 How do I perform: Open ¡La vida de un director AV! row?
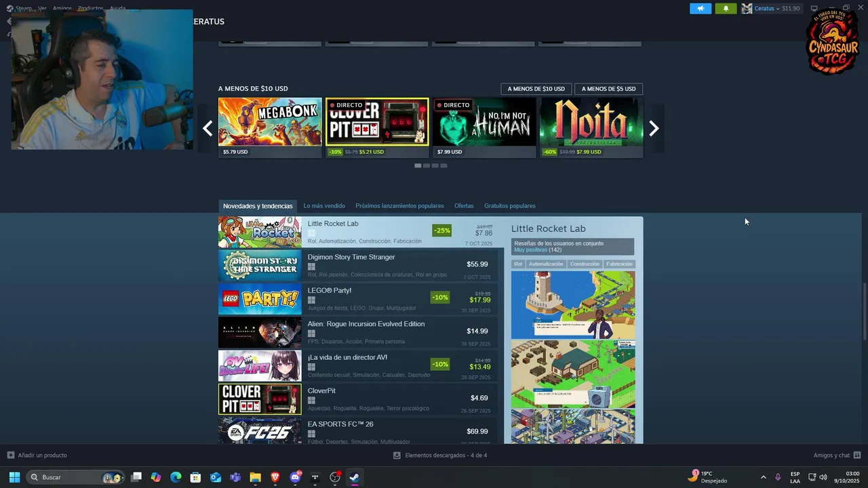tap(358, 366)
